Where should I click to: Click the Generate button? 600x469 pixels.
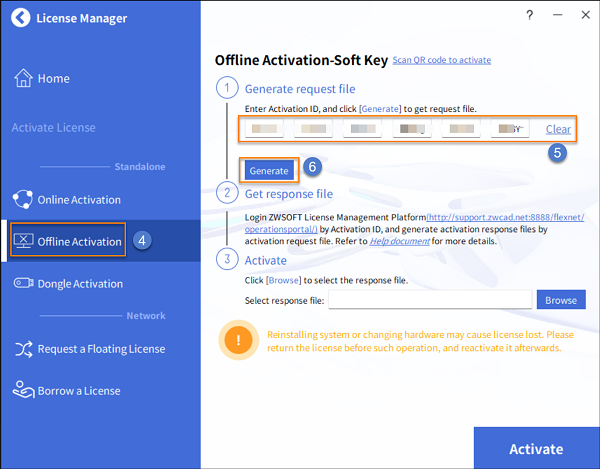pyautogui.click(x=269, y=170)
